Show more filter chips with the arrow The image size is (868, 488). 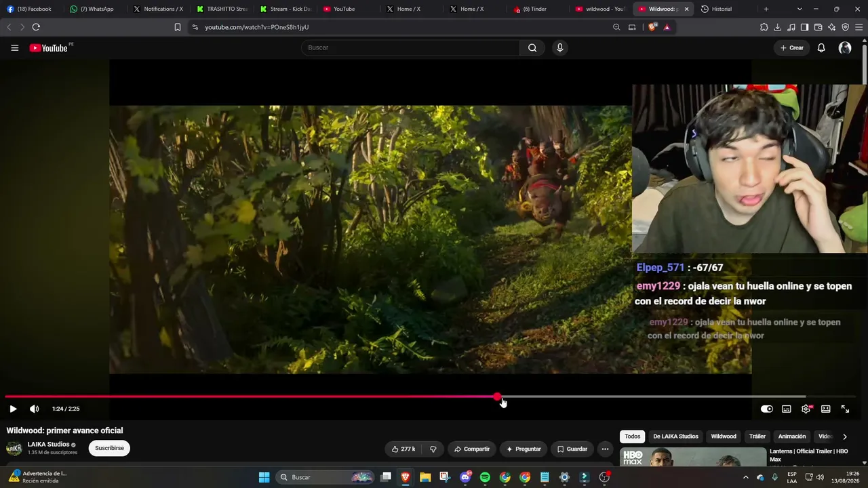(844, 436)
